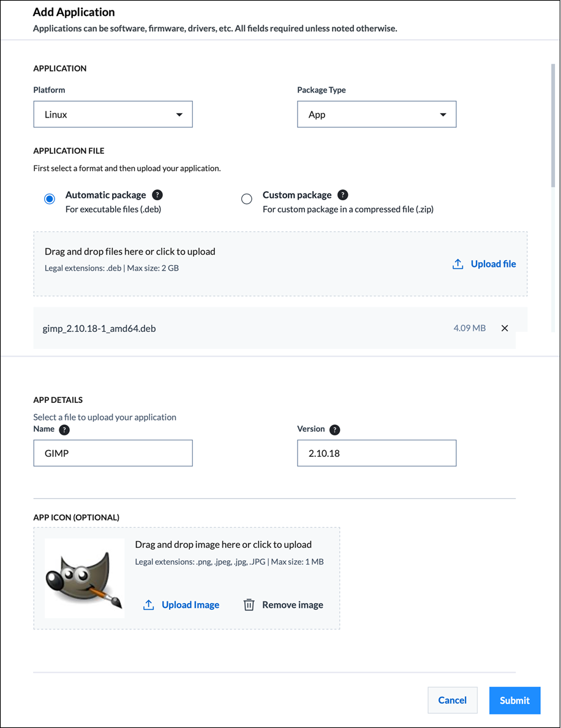Viewport: 561px width, 728px height.
Task: Click the help icon next to Version
Action: (x=335, y=430)
